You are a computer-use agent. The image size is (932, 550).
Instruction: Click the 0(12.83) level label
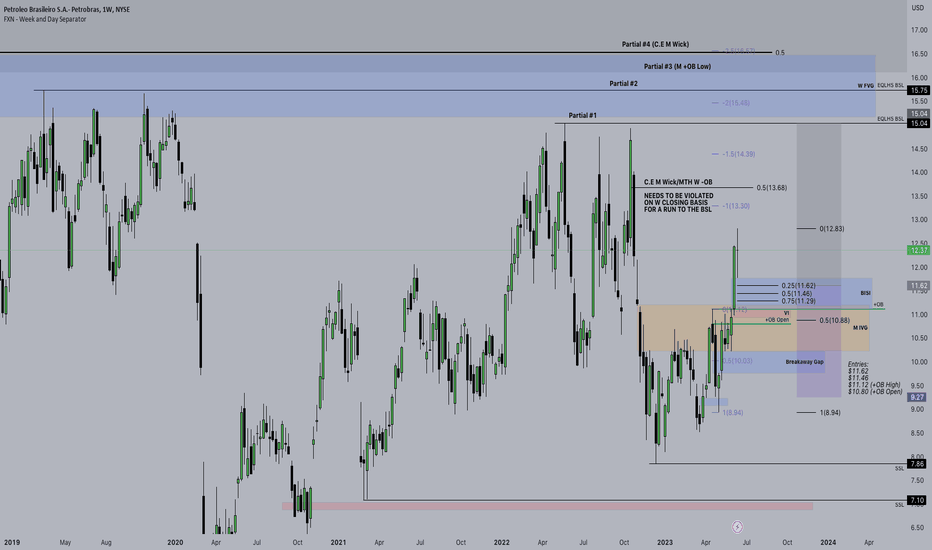832,229
